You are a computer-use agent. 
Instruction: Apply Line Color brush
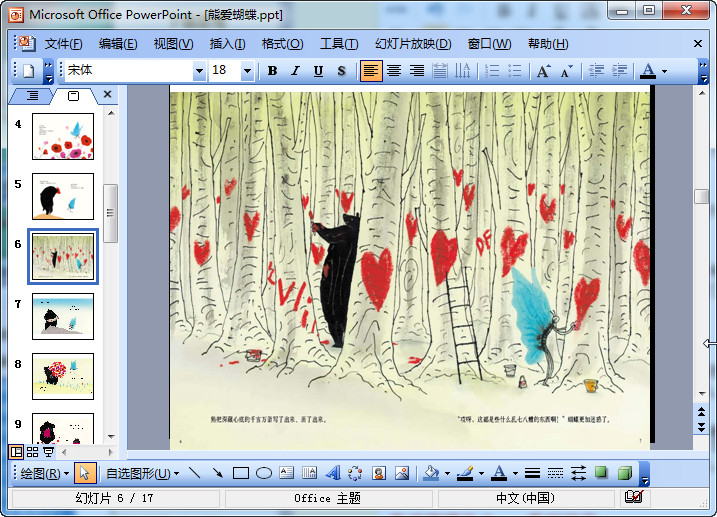pos(465,473)
